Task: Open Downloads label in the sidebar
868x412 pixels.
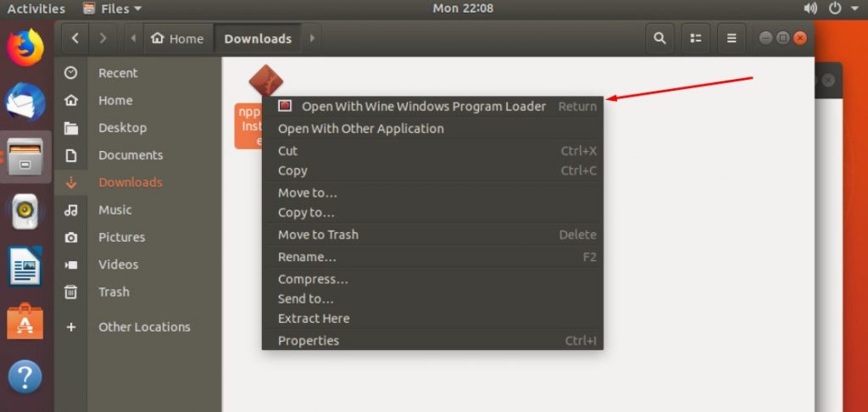Action: [131, 182]
